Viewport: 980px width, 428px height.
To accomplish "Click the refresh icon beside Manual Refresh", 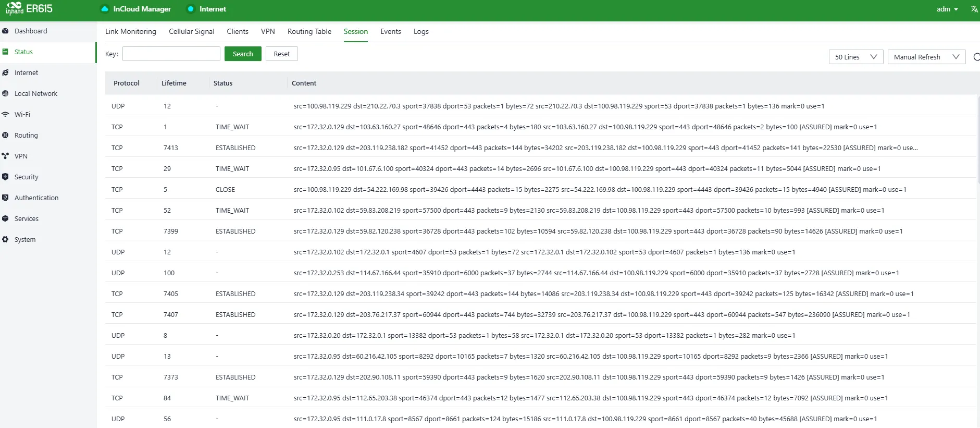I will (976, 57).
